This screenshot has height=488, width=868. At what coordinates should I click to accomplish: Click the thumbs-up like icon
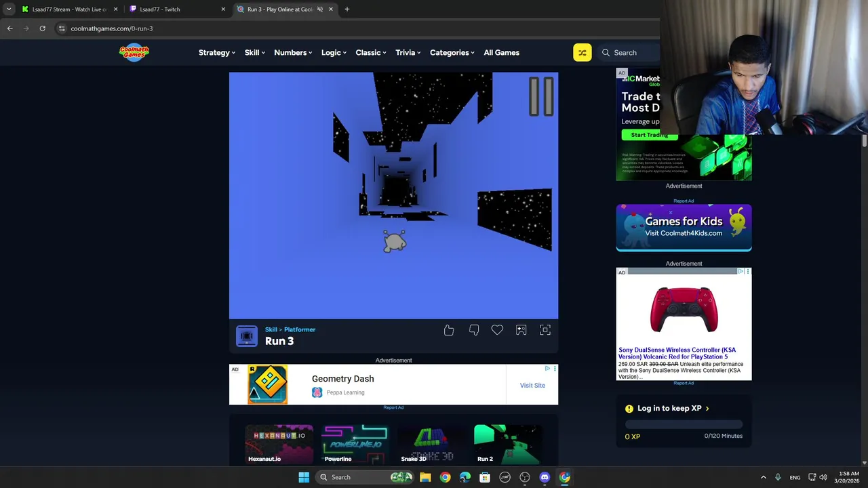click(449, 330)
